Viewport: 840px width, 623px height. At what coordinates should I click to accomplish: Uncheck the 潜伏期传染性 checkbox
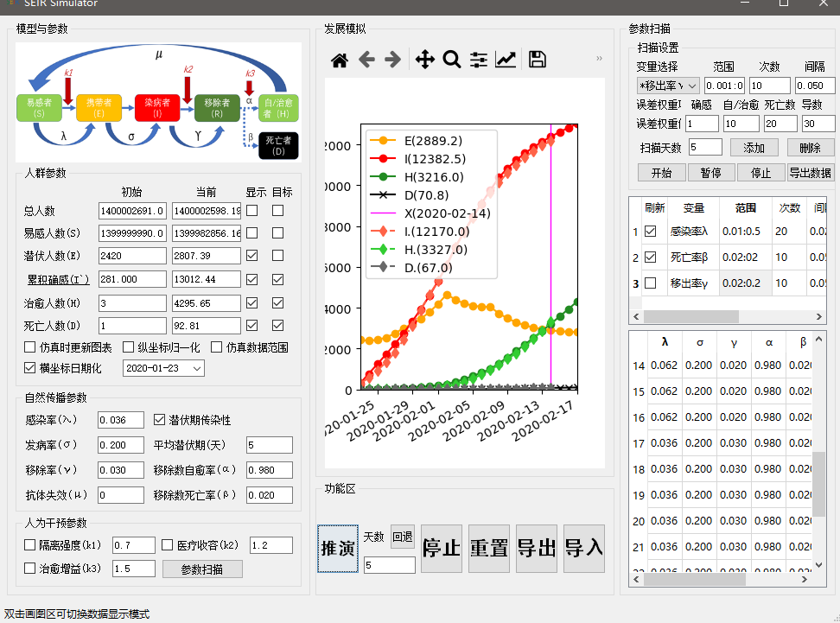coord(159,420)
